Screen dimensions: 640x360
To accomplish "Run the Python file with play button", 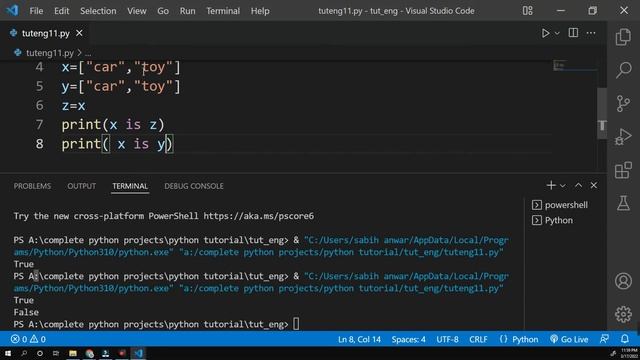I will [545, 33].
